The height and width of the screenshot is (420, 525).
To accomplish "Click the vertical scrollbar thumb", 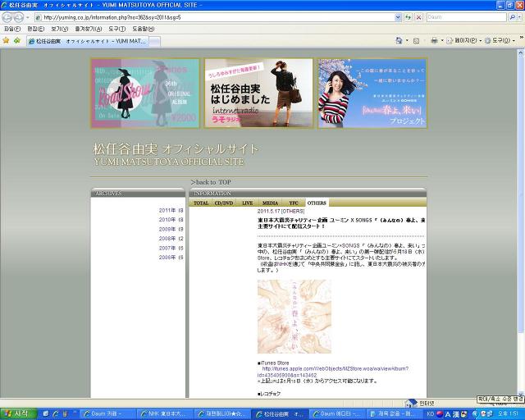I will tap(521, 194).
